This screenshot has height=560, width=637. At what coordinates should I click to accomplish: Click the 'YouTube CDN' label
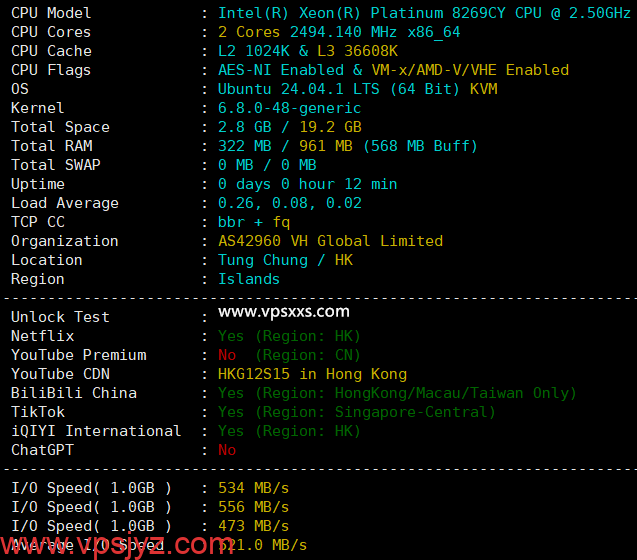pyautogui.click(x=60, y=374)
